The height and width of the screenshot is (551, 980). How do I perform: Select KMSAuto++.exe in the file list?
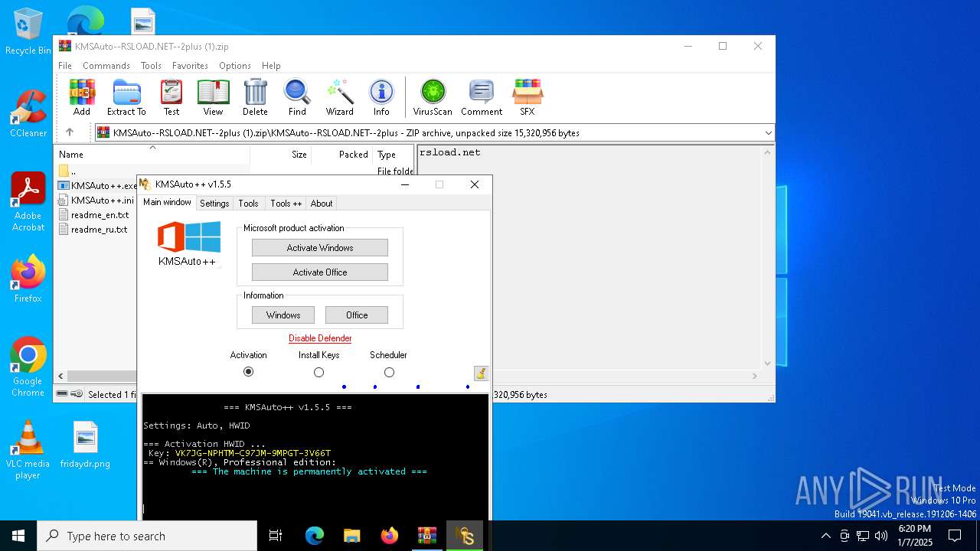tap(98, 186)
